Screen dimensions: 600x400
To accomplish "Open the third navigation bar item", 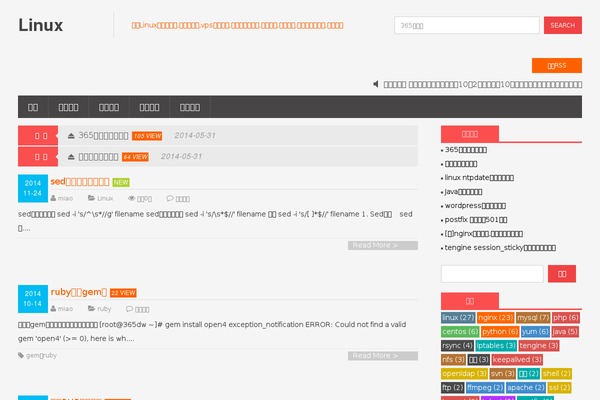I will pos(109,107).
